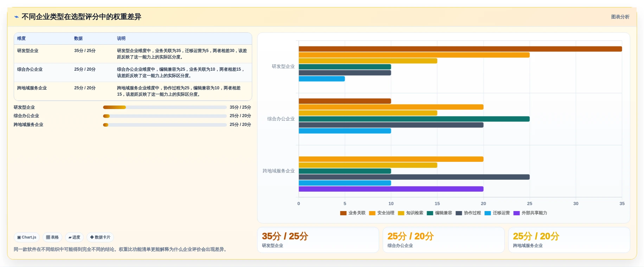
Task: Click the x-axis tick label 35
Action: tap(622, 204)
